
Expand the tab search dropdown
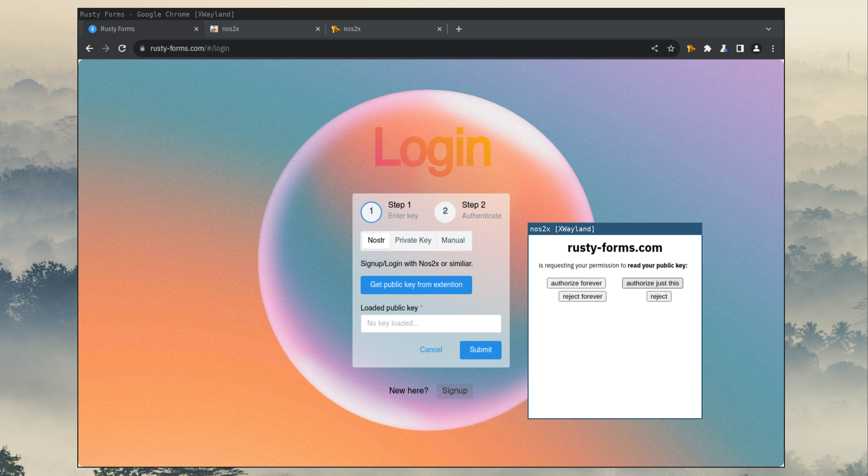coord(769,29)
